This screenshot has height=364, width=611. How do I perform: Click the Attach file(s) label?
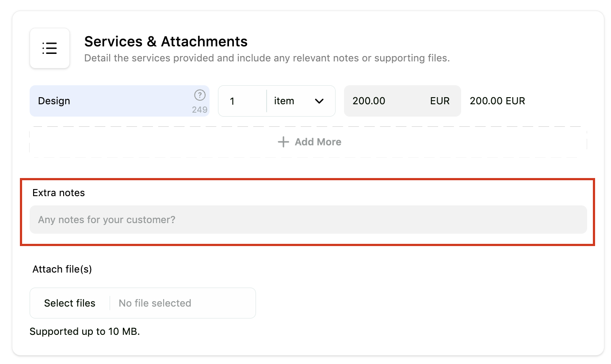pos(62,269)
